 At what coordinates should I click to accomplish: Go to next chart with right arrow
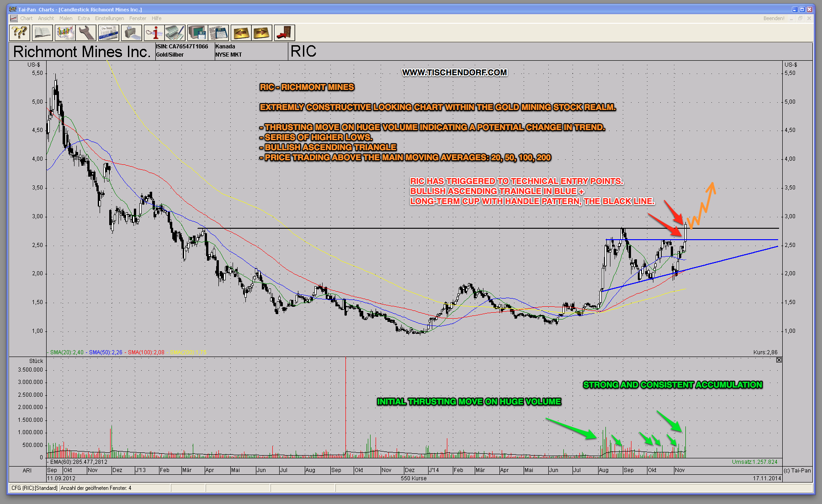(x=262, y=33)
